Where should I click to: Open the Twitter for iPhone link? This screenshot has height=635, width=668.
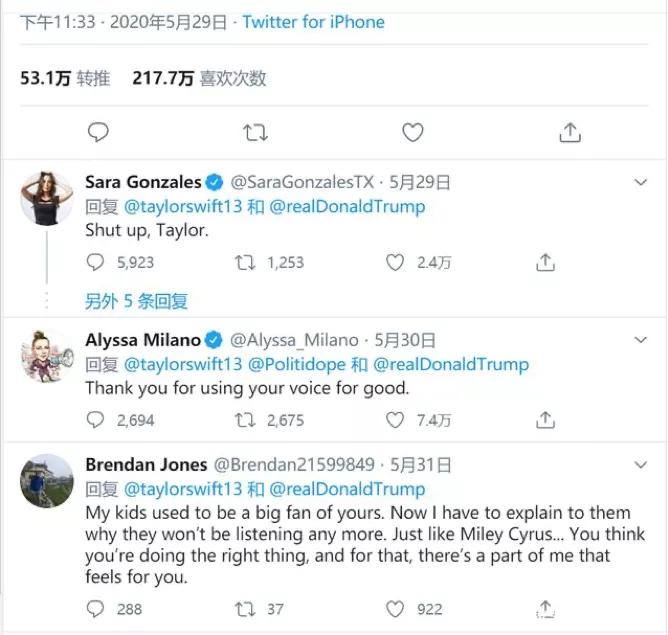click(313, 22)
